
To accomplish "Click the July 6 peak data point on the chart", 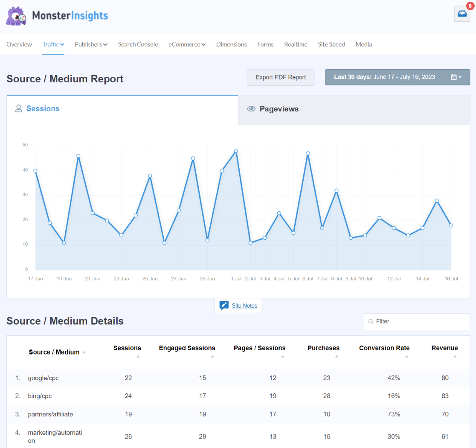I will (x=308, y=153).
